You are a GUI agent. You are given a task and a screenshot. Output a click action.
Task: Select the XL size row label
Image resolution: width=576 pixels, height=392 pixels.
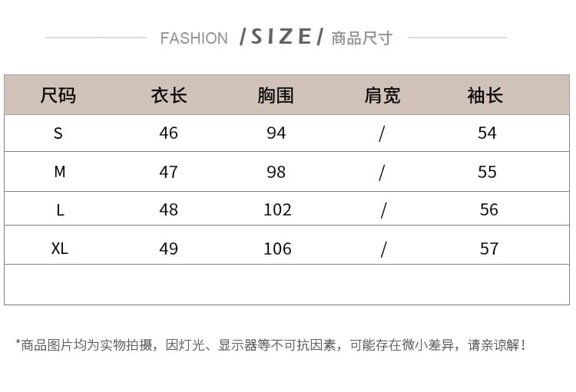tap(60, 249)
